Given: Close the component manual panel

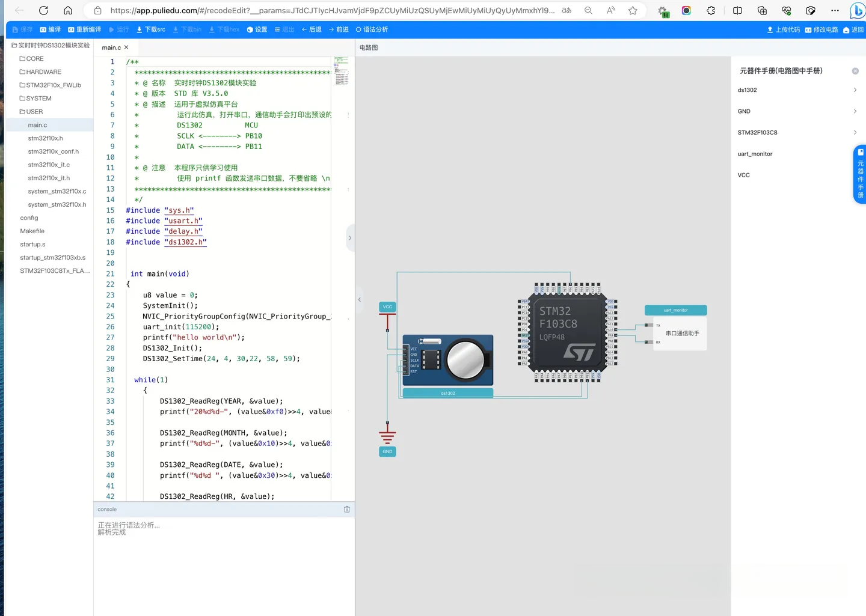Looking at the screenshot, I should (x=855, y=71).
